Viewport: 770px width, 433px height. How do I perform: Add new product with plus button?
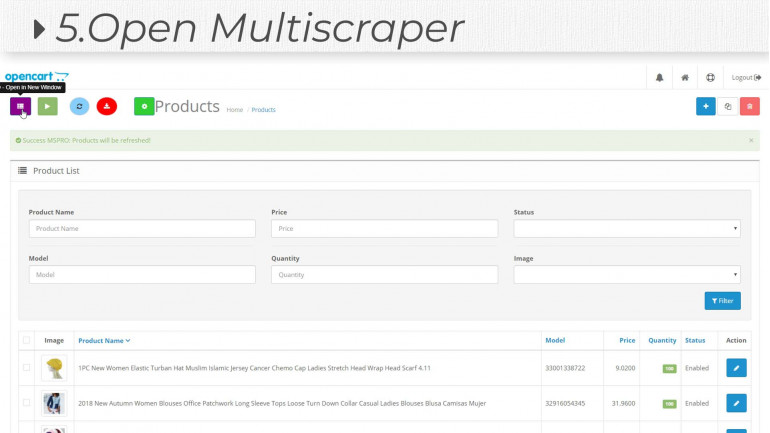pos(706,106)
